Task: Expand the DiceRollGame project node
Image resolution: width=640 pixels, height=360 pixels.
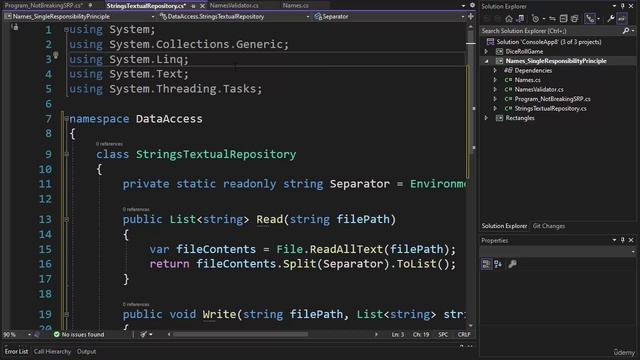Action: [486, 51]
